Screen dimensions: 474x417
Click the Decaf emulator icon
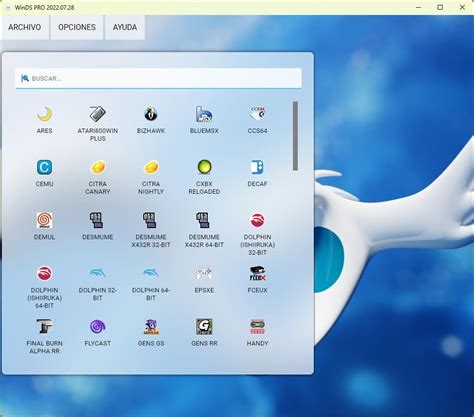tap(257, 167)
